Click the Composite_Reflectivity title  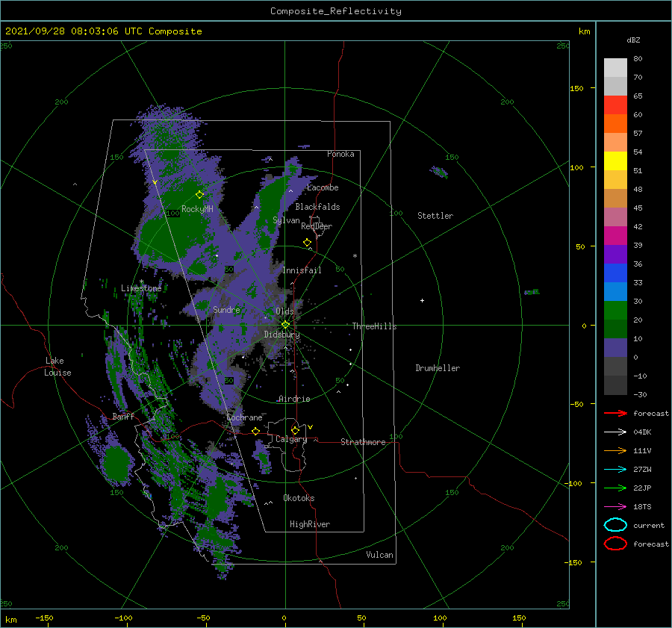pos(335,11)
